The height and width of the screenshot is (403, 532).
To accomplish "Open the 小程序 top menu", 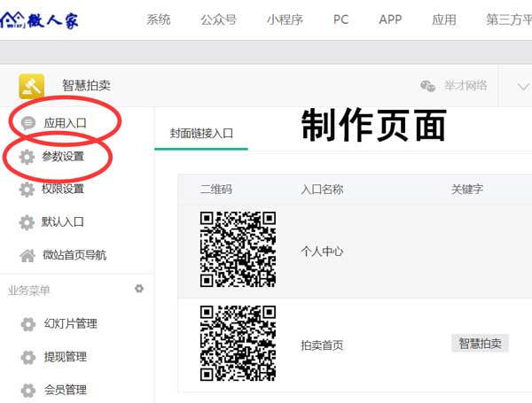I will point(285,19).
